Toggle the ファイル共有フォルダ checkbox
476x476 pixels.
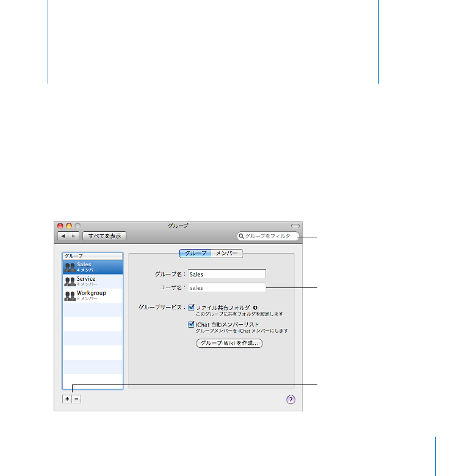click(191, 307)
